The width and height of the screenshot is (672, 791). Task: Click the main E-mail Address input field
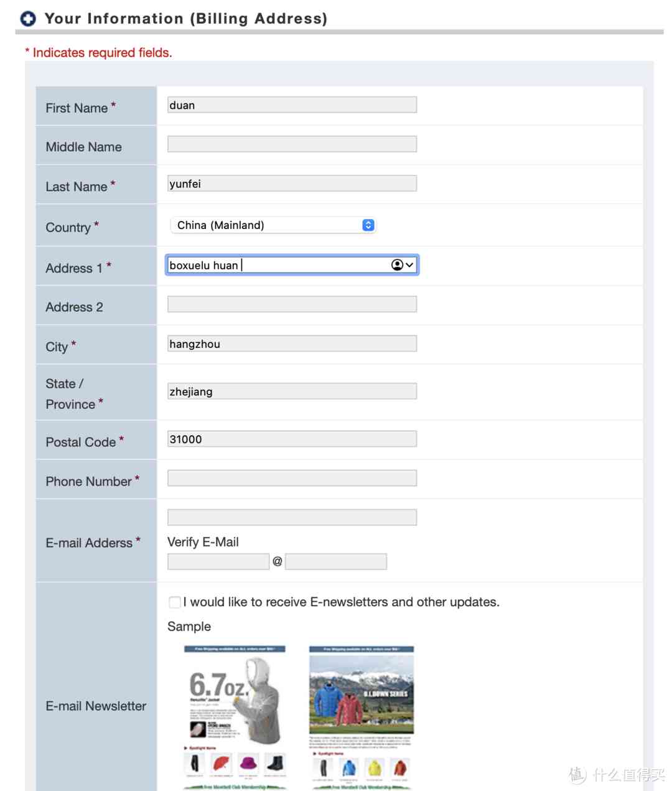click(292, 517)
